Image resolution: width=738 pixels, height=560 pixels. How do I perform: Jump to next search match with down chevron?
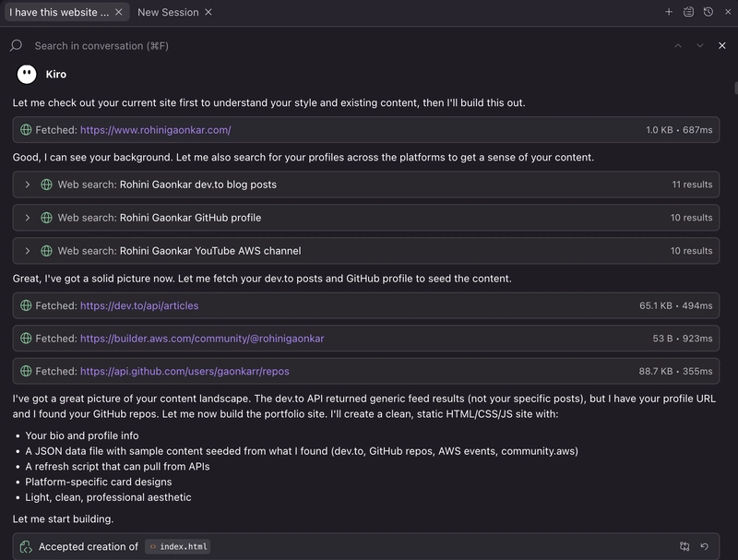coord(698,44)
